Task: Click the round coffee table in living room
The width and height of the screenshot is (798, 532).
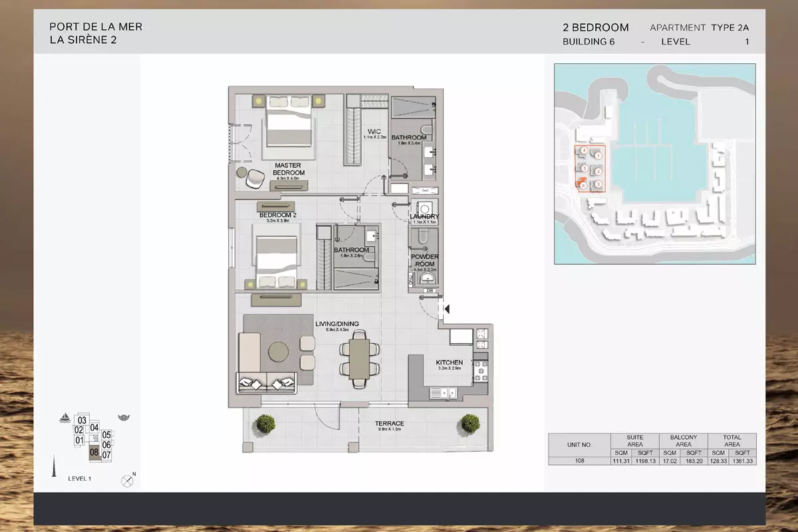Action: 279,350
